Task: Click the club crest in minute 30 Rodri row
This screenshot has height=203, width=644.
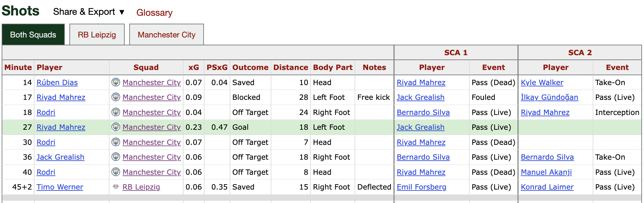Action: pos(116,142)
